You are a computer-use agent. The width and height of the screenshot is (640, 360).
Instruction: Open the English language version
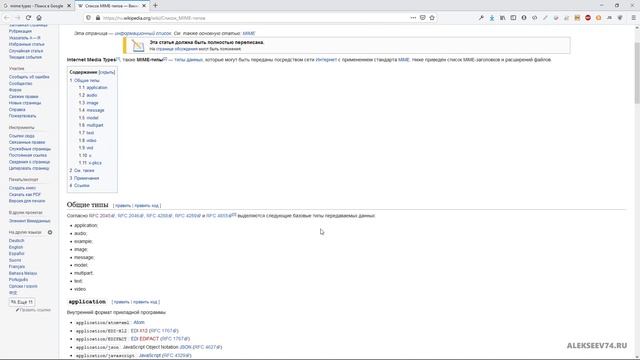tap(16, 247)
